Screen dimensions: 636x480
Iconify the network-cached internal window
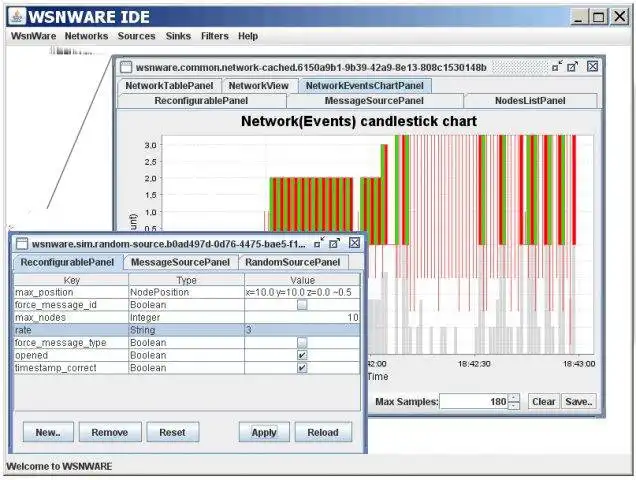coord(557,66)
